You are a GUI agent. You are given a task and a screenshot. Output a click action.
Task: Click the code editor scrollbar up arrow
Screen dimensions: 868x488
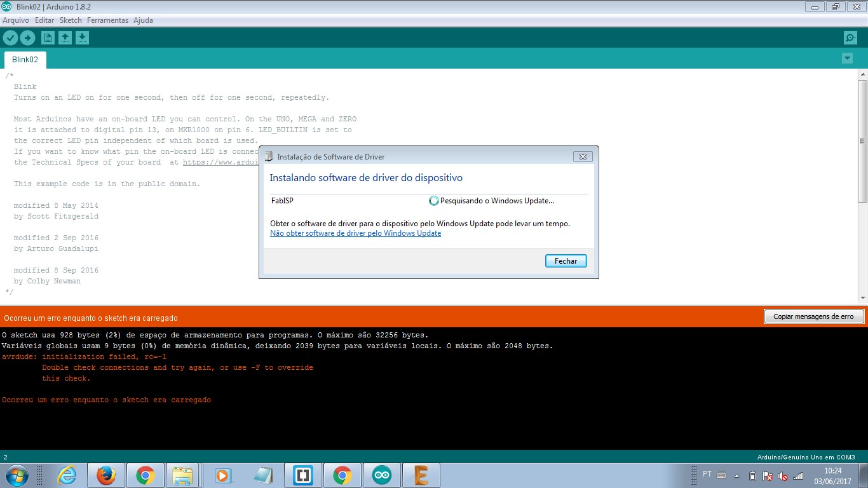[862, 75]
